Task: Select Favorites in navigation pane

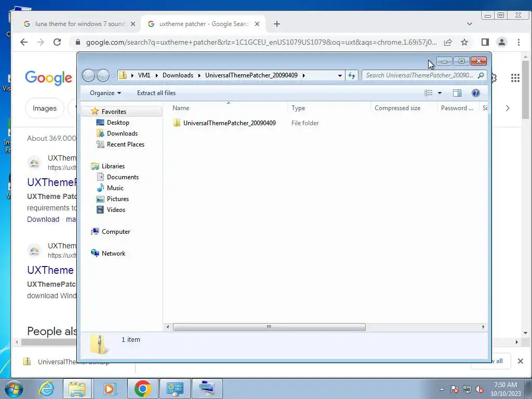Action: [114, 112]
